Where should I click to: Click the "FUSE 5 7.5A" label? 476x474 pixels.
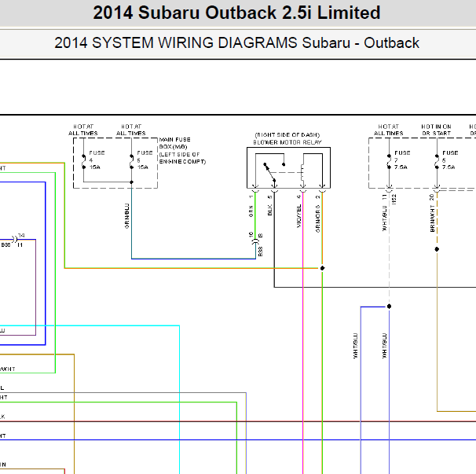[x=450, y=160]
